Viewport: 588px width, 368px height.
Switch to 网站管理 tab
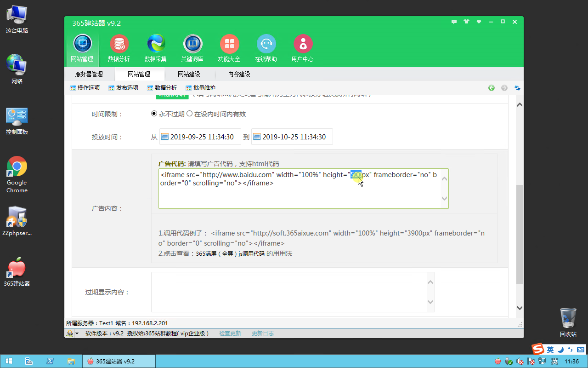tap(139, 74)
